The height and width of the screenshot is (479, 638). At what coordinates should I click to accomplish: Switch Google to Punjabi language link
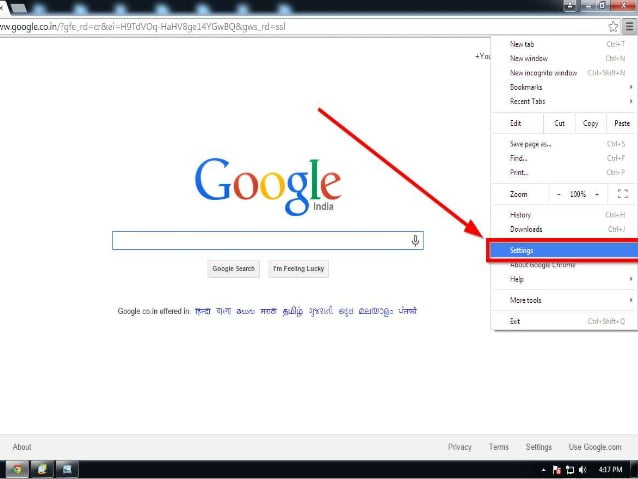(x=408, y=311)
